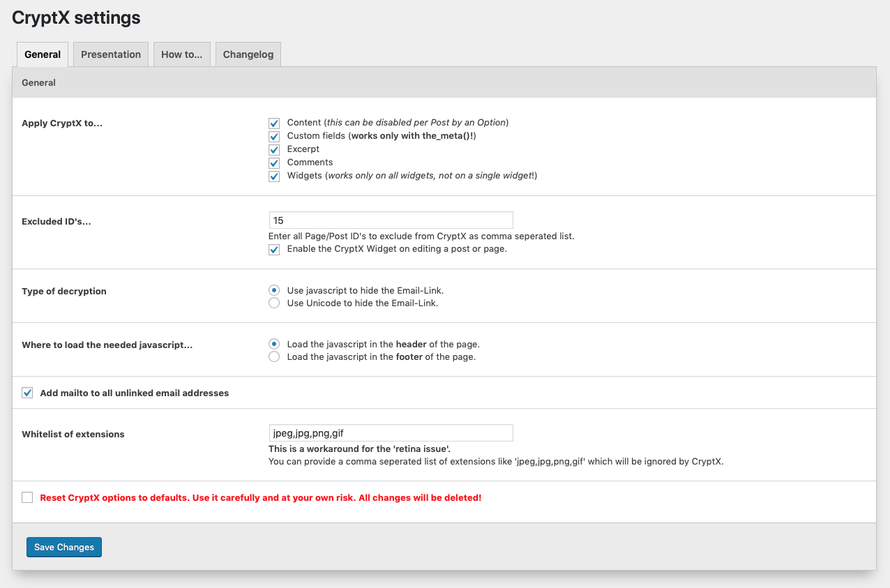The width and height of the screenshot is (890, 588).
Task: Toggle the Widgets checkbox
Action: point(274,176)
